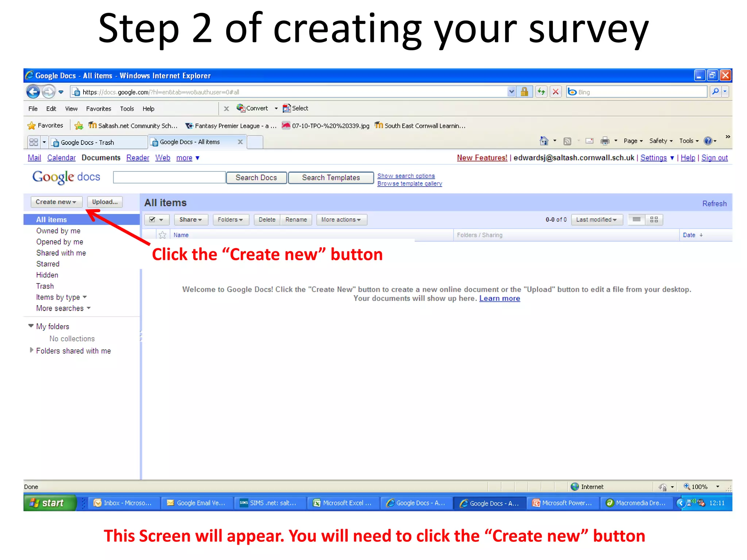The height and width of the screenshot is (560, 747).
Task: Click the Refresh page icon beside address bar
Action: point(541,92)
